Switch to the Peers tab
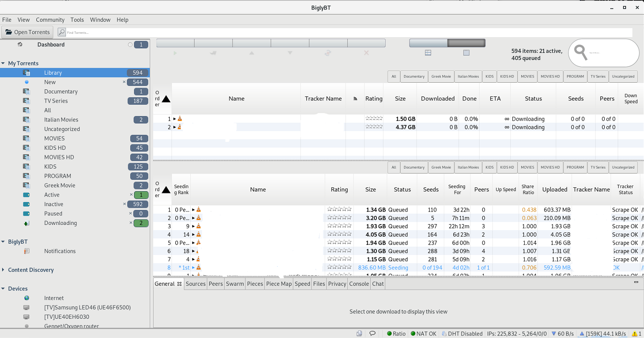644x338 pixels. (x=215, y=283)
